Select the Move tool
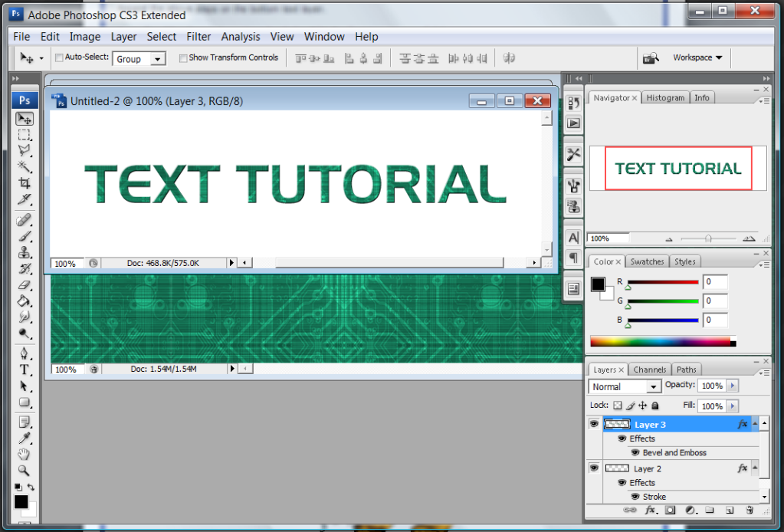Viewport: 784px width, 532px height. (25, 119)
